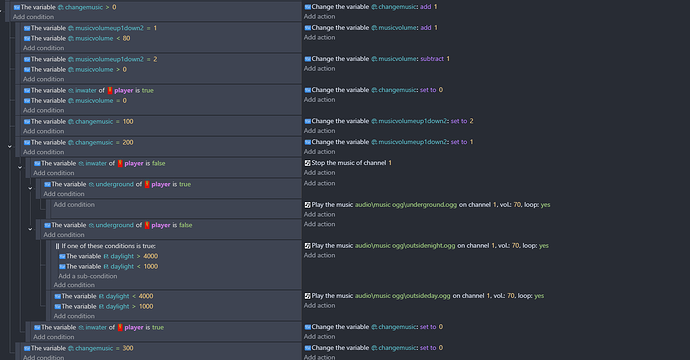The image size is (690, 360).
Task: Click music icon of underground.ogg play action
Action: [x=308, y=205]
